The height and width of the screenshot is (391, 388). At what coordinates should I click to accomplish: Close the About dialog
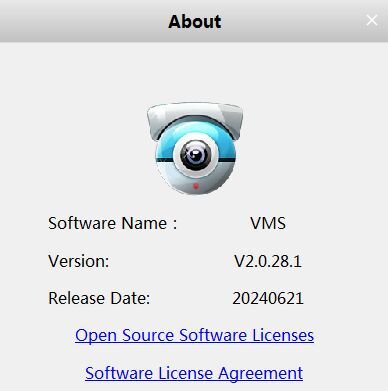(372, 20)
